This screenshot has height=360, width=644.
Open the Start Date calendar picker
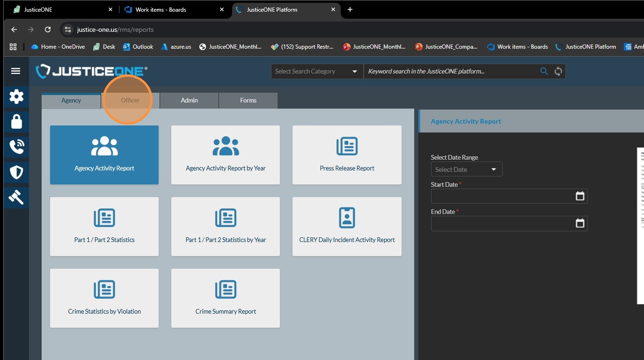(x=580, y=196)
